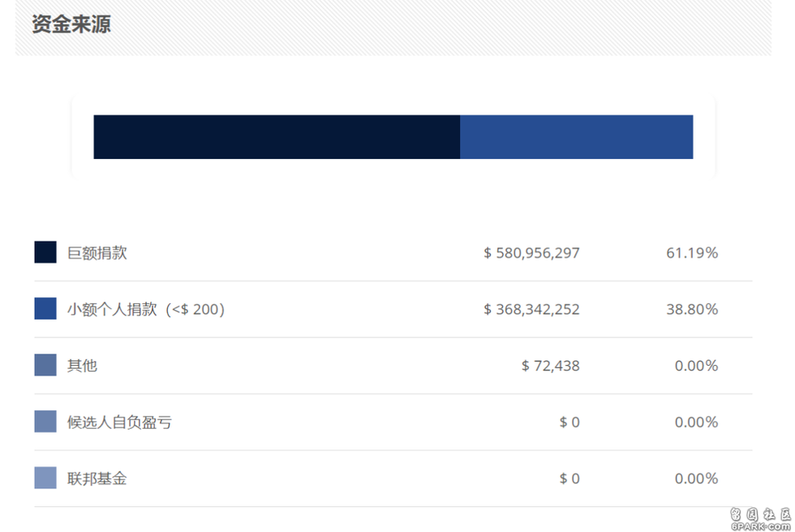The height and width of the screenshot is (532, 795).
Task: Click the 小额个人捐款 legend color swatch
Action: [x=45, y=308]
